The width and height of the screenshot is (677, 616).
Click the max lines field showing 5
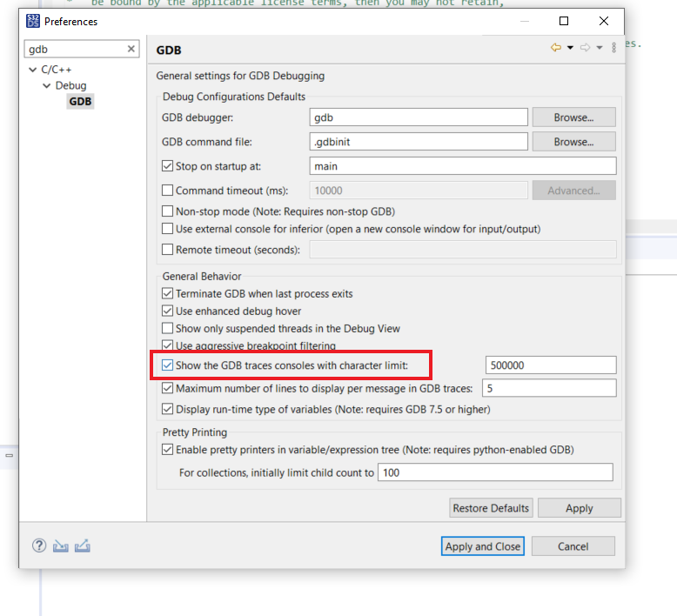549,388
